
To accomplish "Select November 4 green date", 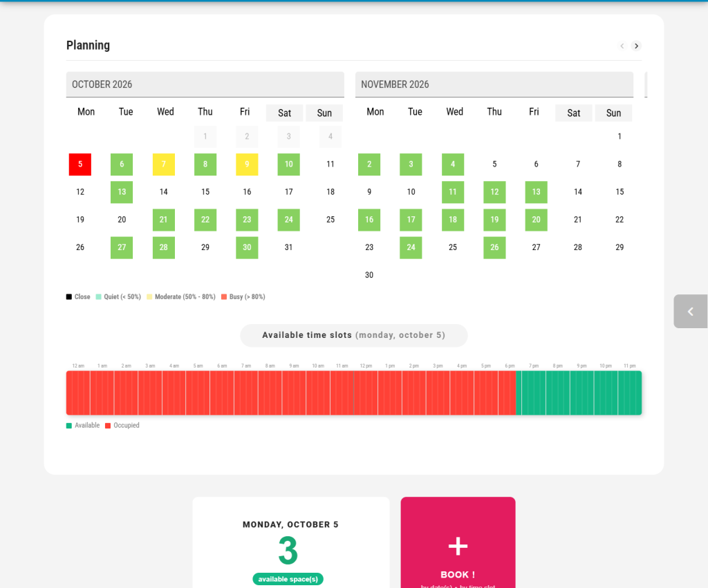I will coord(453,164).
